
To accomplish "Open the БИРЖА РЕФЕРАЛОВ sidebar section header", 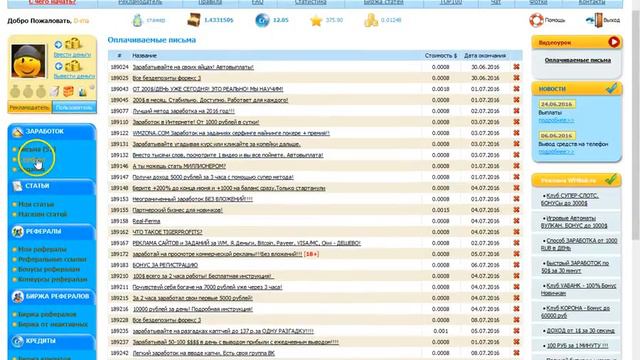I will 52,296.
